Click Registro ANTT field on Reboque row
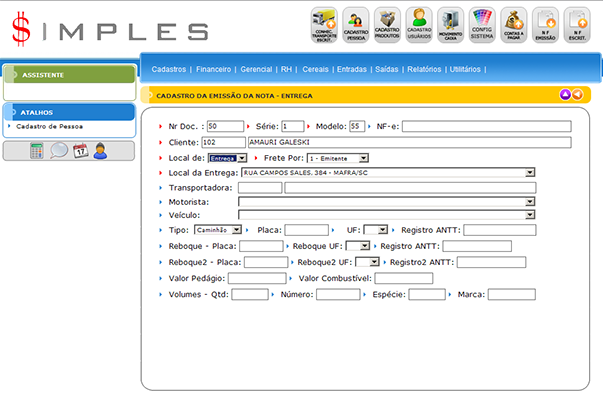Image resolution: width=603 pixels, height=393 pixels. pos(477,246)
